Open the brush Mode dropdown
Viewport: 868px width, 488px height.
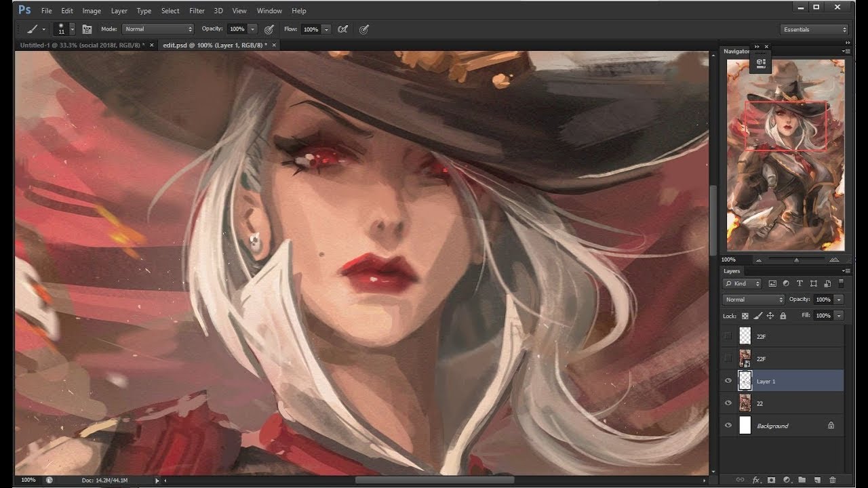pyautogui.click(x=157, y=29)
